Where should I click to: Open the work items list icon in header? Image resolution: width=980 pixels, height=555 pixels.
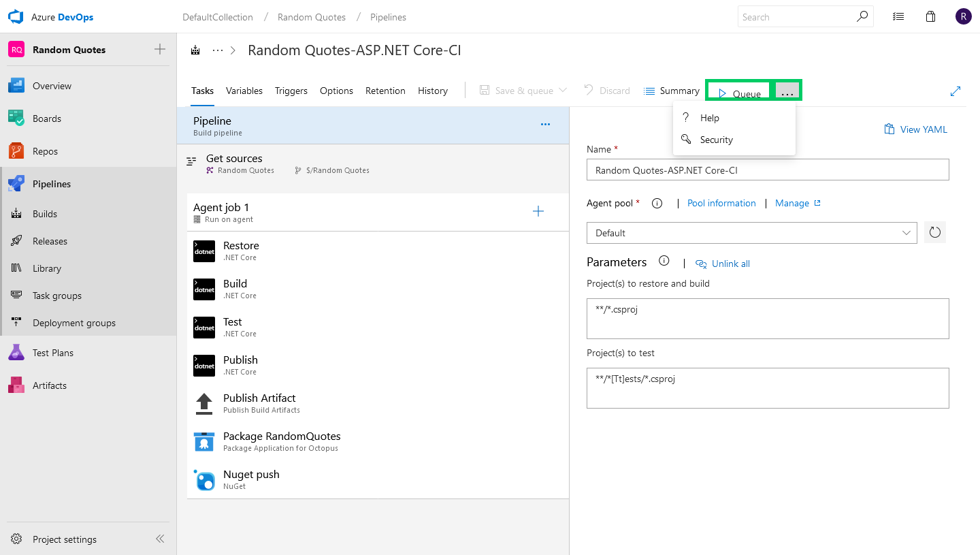[x=898, y=16]
